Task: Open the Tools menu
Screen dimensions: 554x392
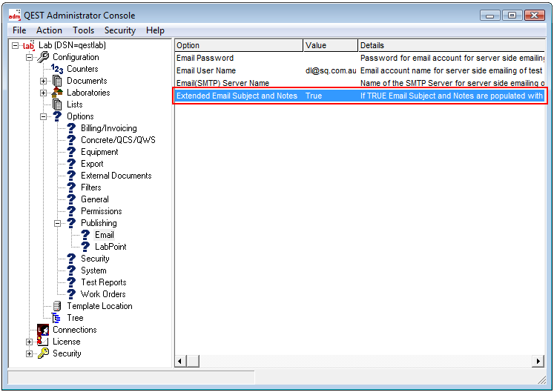Action: 83,30
